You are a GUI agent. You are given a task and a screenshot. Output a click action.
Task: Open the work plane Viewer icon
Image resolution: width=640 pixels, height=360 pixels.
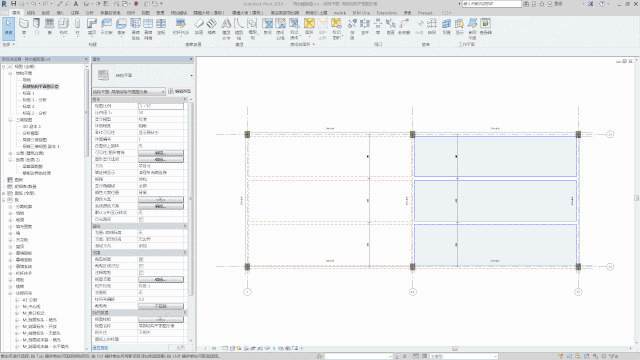tap(486, 27)
